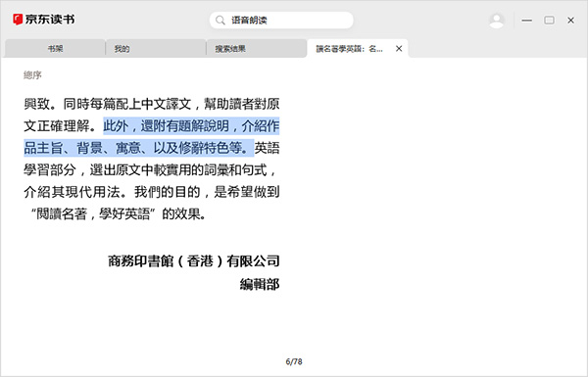
Task: Open the user avatar profile
Action: [497, 21]
